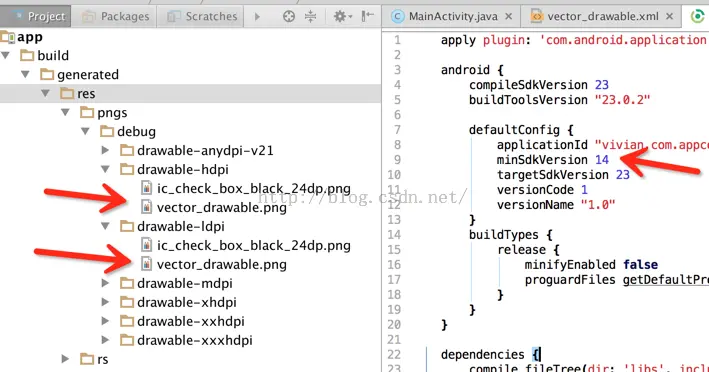Viewport: 709px width, 372px height.
Task: Open project view settings gear menu
Action: click(x=342, y=17)
